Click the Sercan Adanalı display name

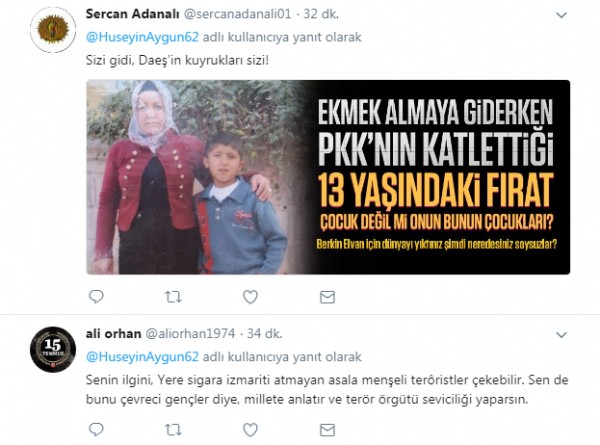click(132, 14)
